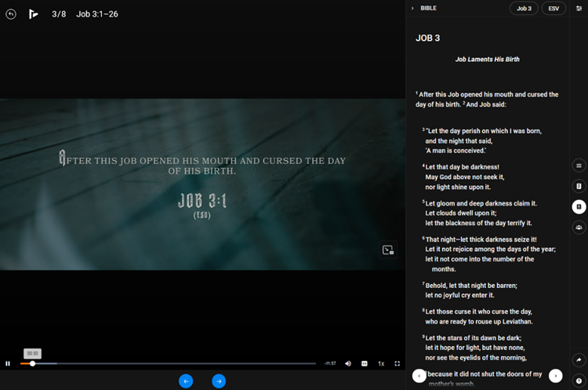Click the 'JOB 3' heading
This screenshot has height=390, width=588.
tap(428, 38)
